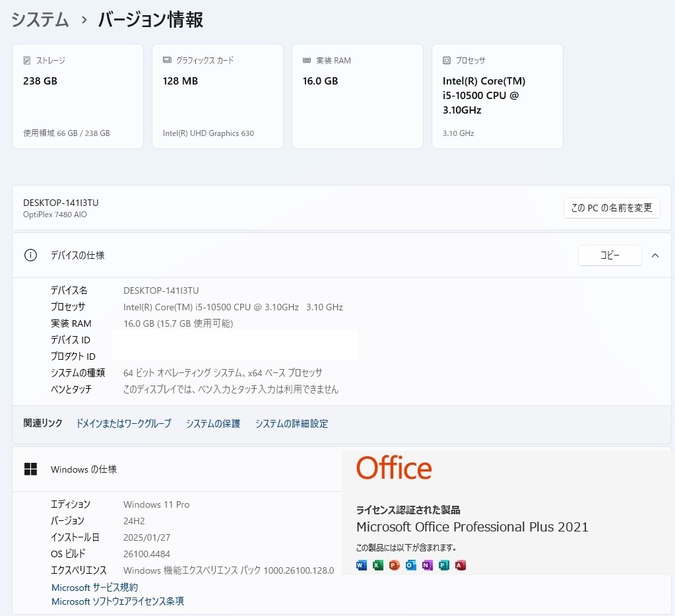Open the Microsoft ソフトウェアライセンス条項 link
675x616 pixels.
117,601
